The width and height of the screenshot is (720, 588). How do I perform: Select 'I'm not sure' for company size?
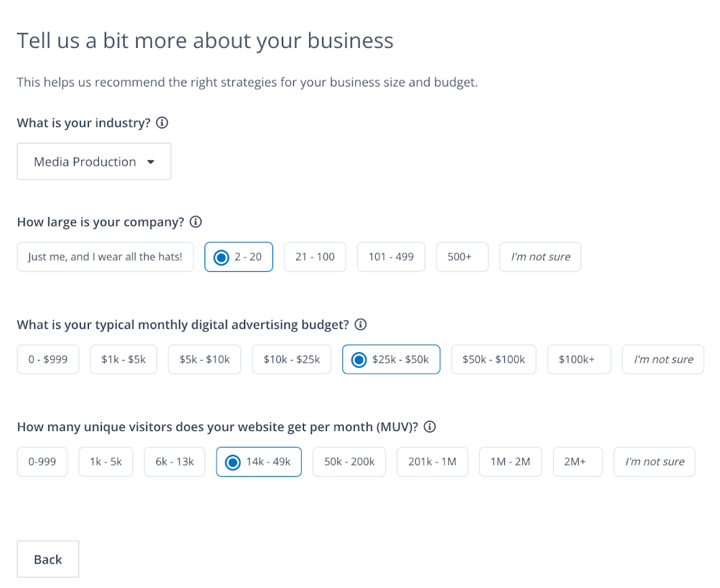(540, 257)
